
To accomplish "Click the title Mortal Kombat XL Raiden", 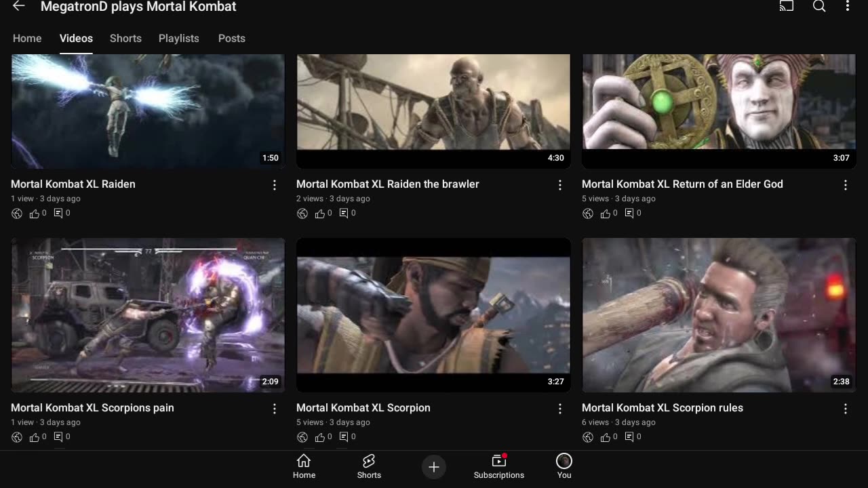I will (x=73, y=184).
